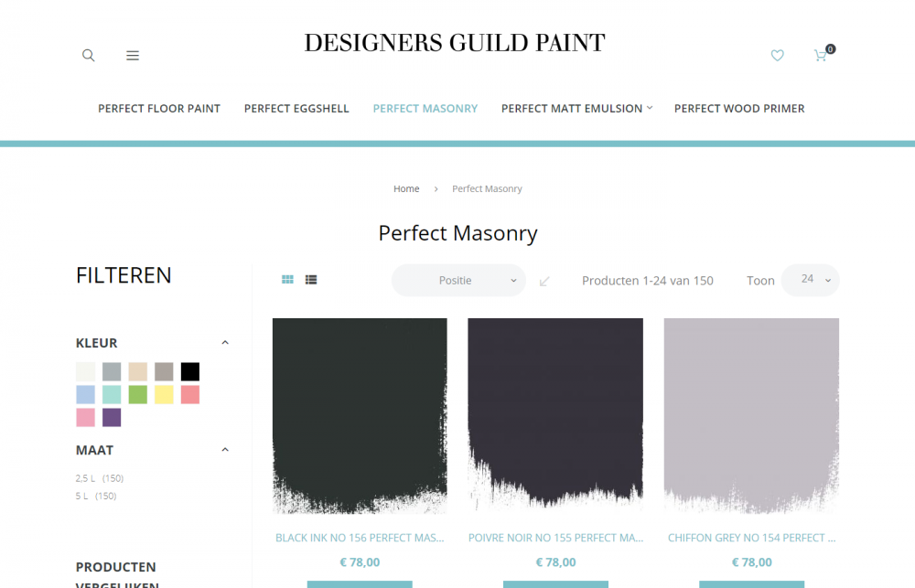Click the button under Black Ink price
Image resolution: width=915 pixels, height=588 pixels.
click(x=360, y=584)
